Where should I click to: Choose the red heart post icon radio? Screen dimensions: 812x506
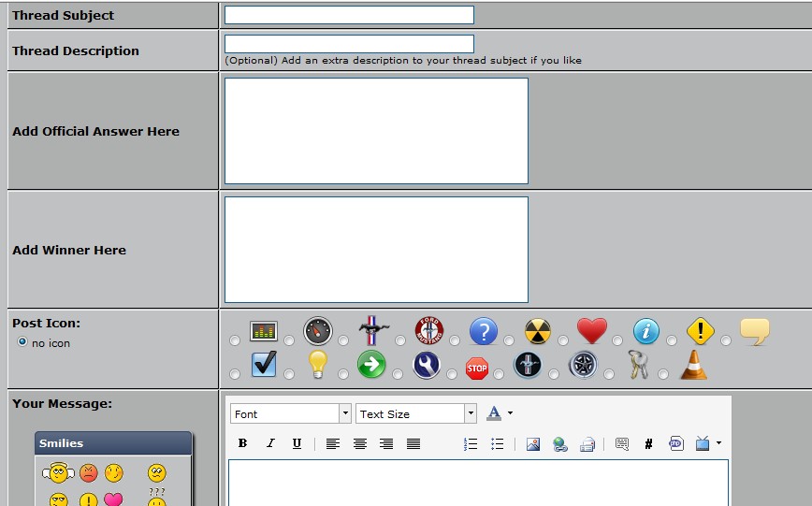click(x=563, y=340)
